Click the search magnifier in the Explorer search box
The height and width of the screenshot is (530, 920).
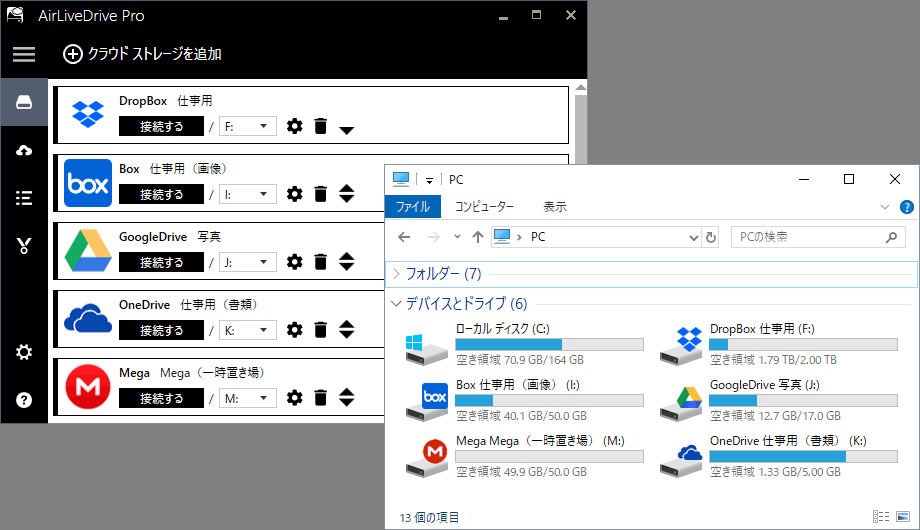coord(891,237)
